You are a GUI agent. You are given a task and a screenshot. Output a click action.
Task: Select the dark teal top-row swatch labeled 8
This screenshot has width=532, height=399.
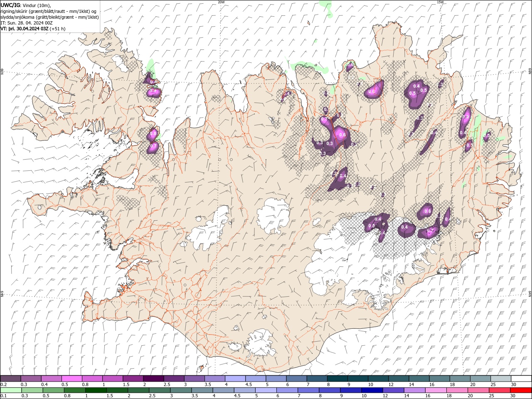(337, 379)
